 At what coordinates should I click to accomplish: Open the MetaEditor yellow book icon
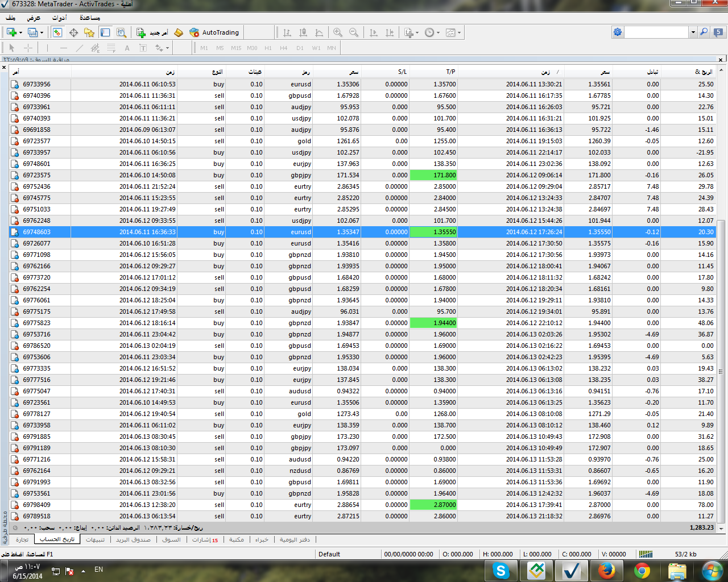coord(179,32)
